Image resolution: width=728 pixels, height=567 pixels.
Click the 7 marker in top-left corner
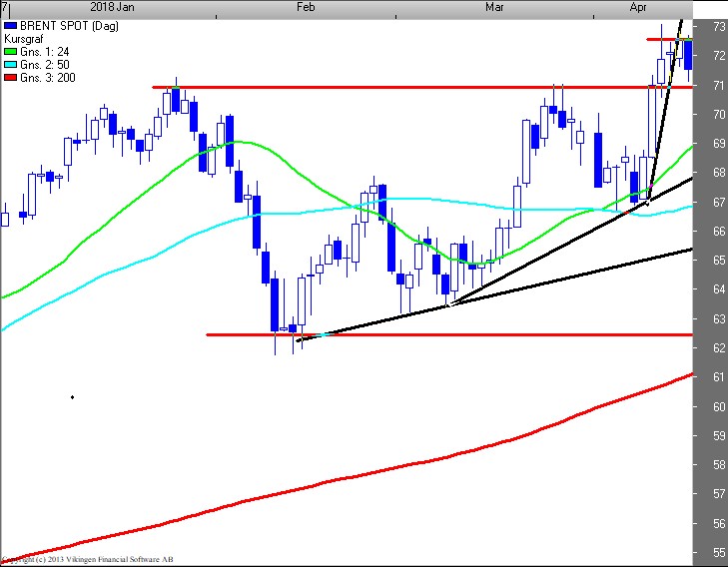coord(4,8)
